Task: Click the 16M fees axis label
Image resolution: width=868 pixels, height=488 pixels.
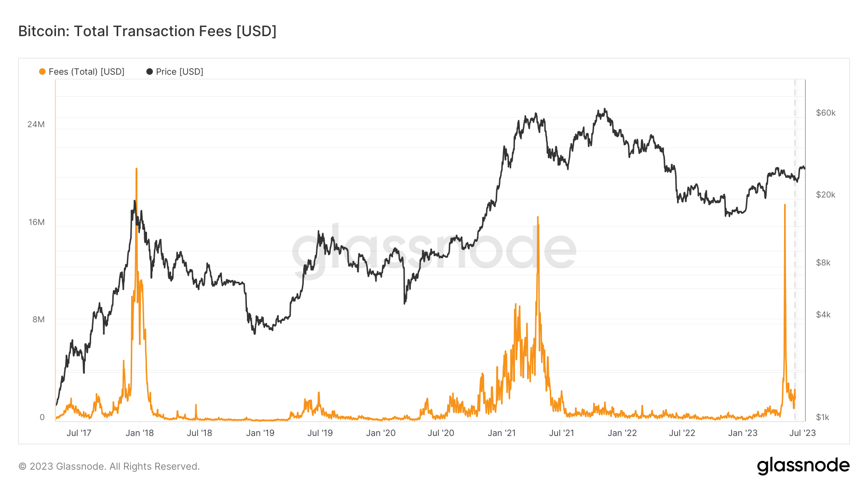Action: point(37,222)
